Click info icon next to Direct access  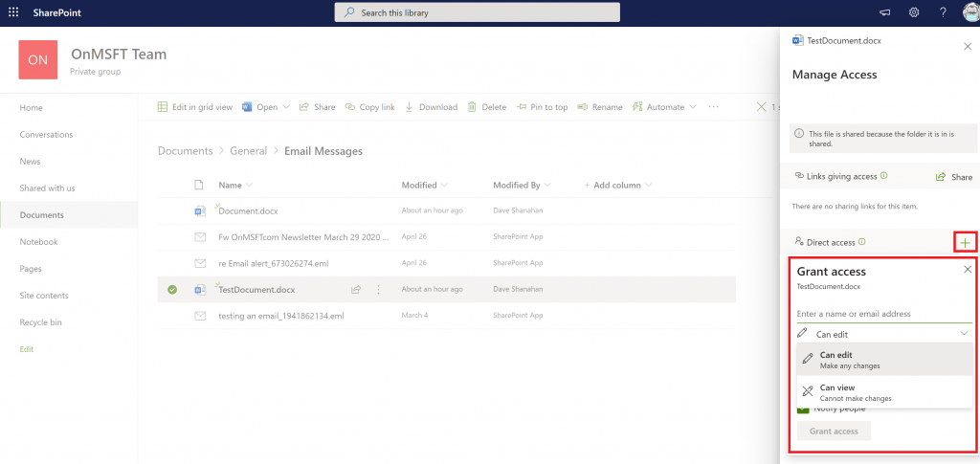point(862,242)
